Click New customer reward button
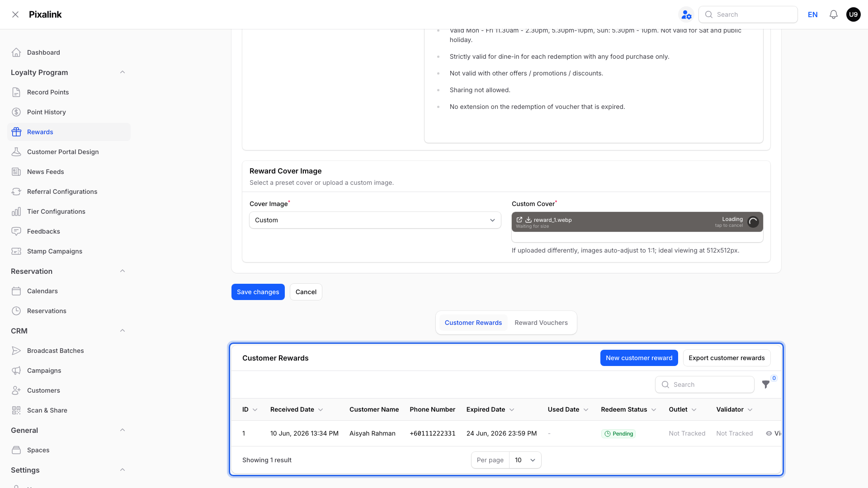 [x=639, y=358]
